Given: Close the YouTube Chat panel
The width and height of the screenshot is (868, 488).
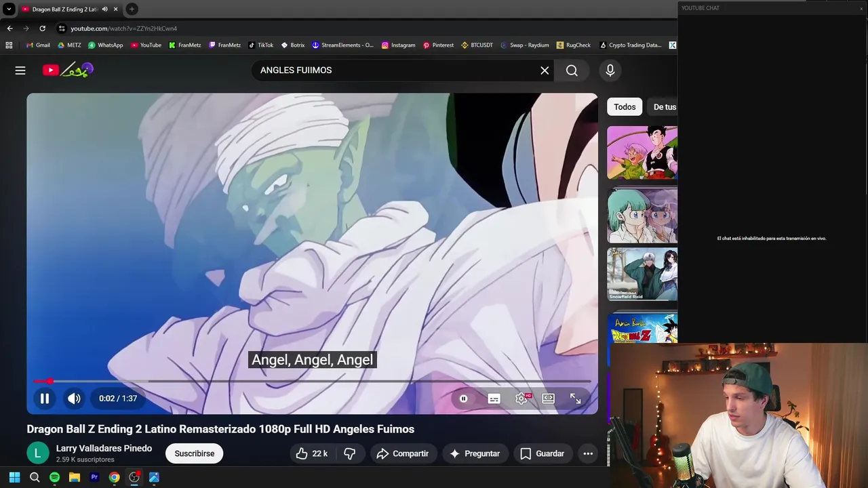Looking at the screenshot, I should click(x=861, y=8).
